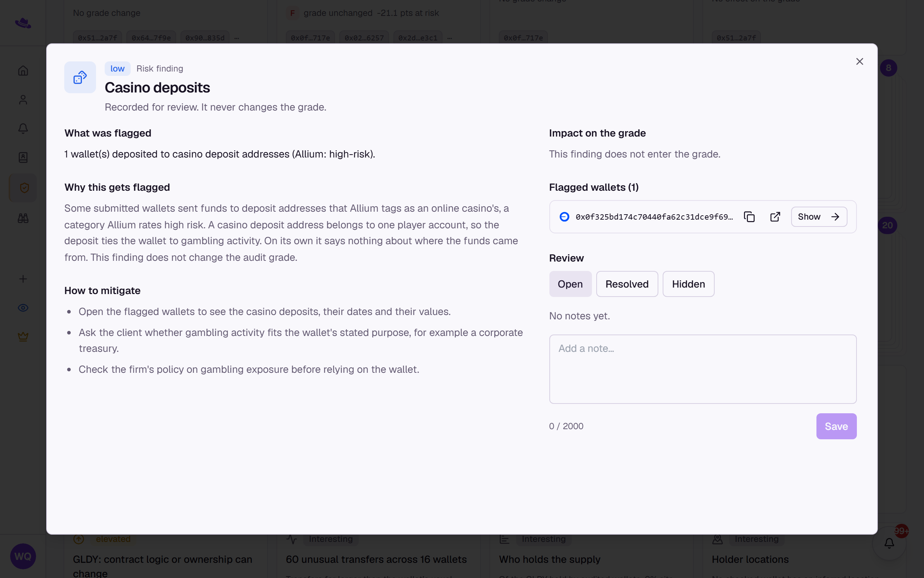Image resolution: width=924 pixels, height=578 pixels.
Task: Open the floating notifications bell button
Action: tap(889, 543)
